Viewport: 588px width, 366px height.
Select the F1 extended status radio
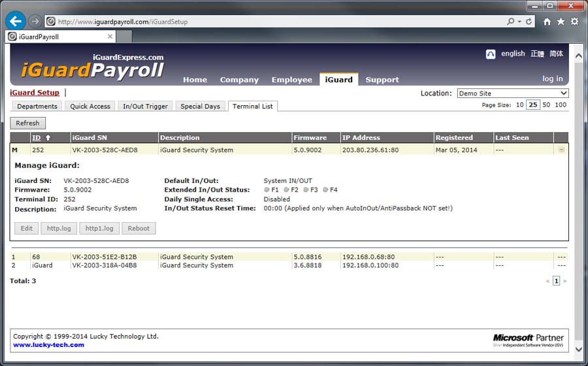267,190
